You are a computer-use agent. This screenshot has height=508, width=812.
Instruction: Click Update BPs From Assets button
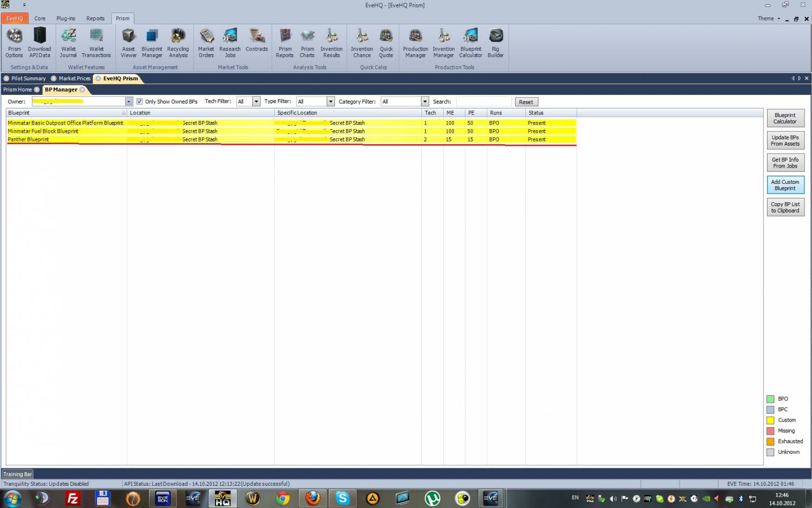tap(785, 140)
